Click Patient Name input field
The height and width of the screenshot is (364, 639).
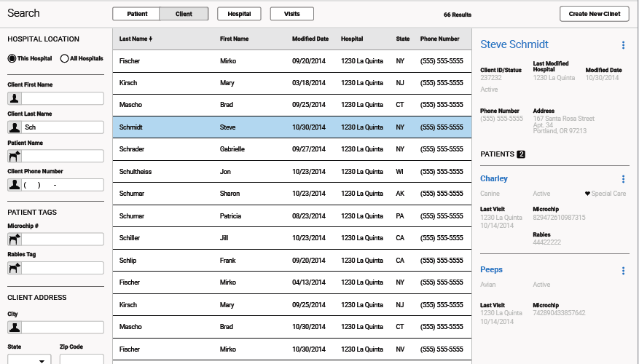tap(63, 156)
